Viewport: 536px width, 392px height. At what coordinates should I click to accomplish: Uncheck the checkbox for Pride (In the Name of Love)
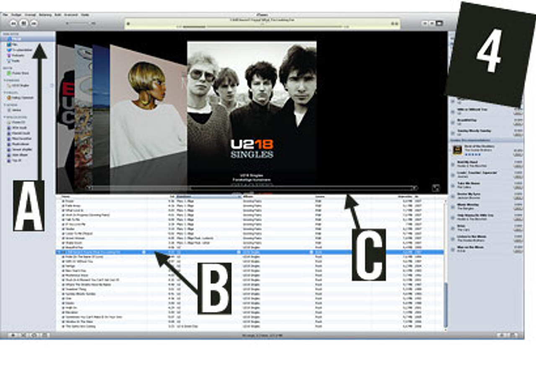point(63,256)
